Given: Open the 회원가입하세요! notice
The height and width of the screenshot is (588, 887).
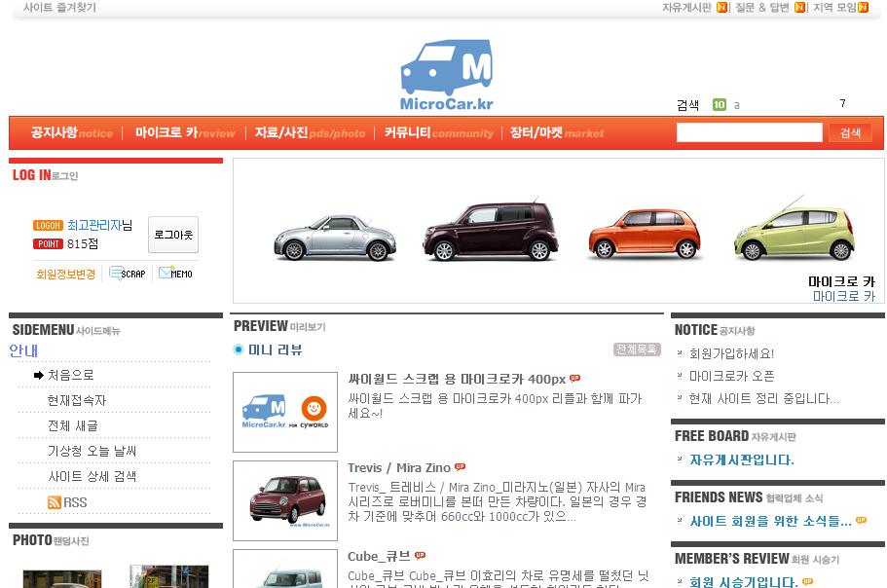Looking at the screenshot, I should 731,353.
